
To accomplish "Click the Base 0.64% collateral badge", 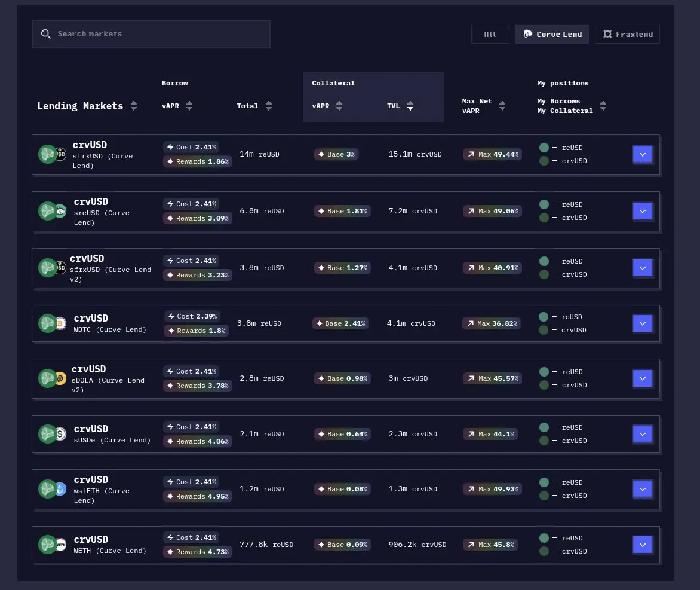I will click(x=342, y=434).
